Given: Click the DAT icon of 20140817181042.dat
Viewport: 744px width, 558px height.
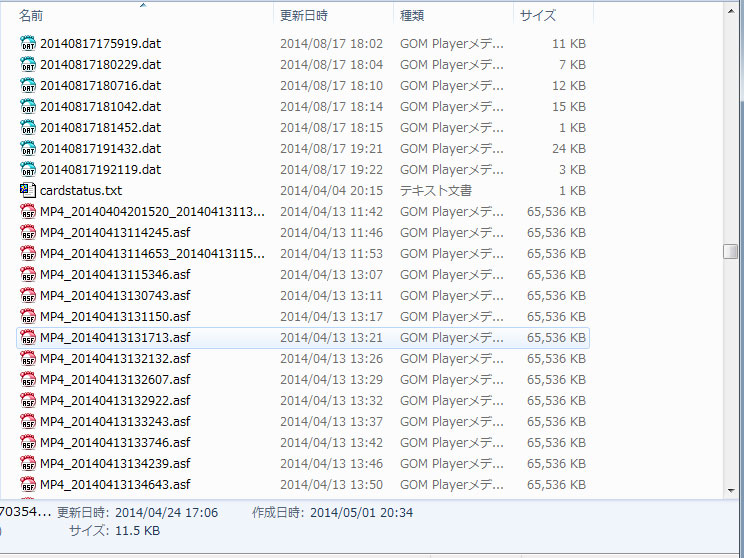Looking at the screenshot, I should 28,106.
